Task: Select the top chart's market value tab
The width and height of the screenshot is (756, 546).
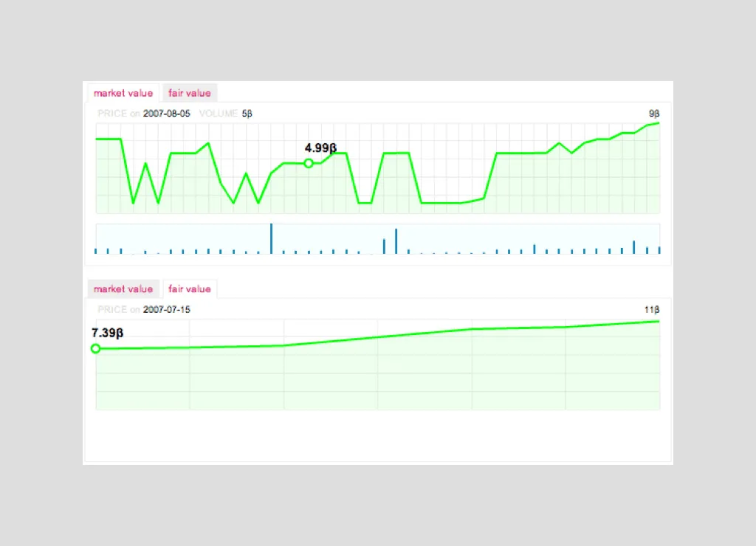Action: [x=123, y=93]
